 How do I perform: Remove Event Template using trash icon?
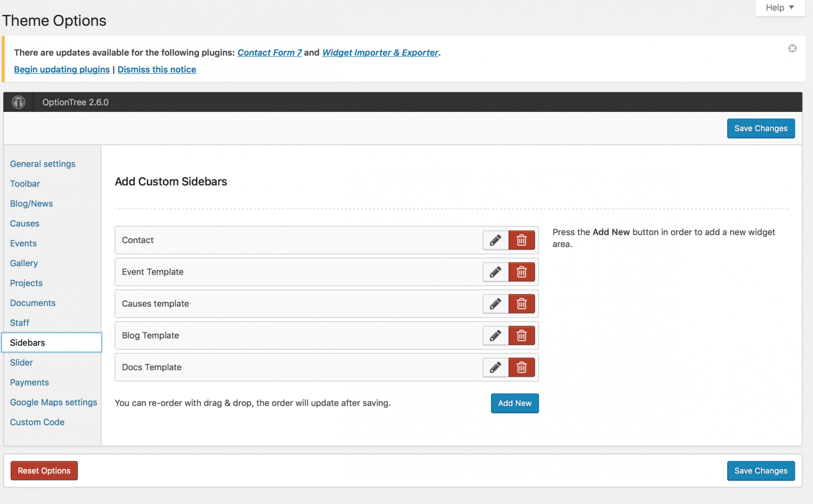pos(522,272)
